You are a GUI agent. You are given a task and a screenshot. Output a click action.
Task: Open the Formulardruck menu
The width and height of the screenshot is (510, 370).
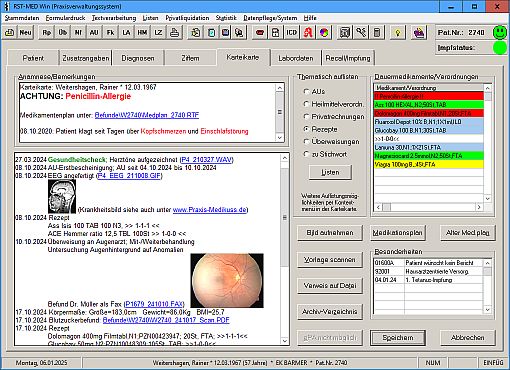pos(65,18)
